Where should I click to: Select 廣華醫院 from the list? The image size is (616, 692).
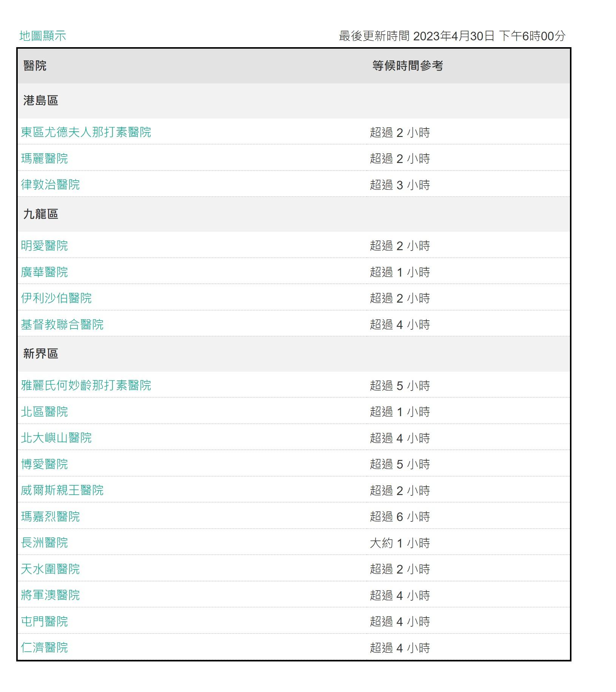46,271
